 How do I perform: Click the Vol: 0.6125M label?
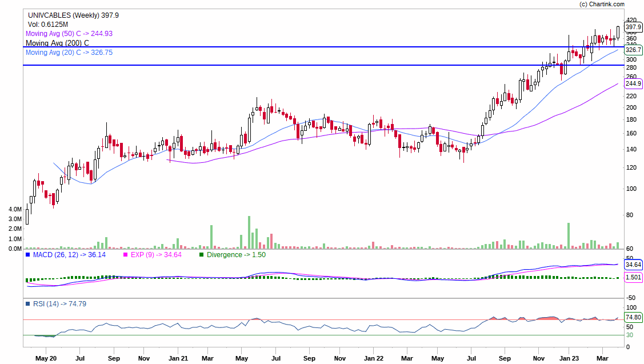tap(48, 25)
